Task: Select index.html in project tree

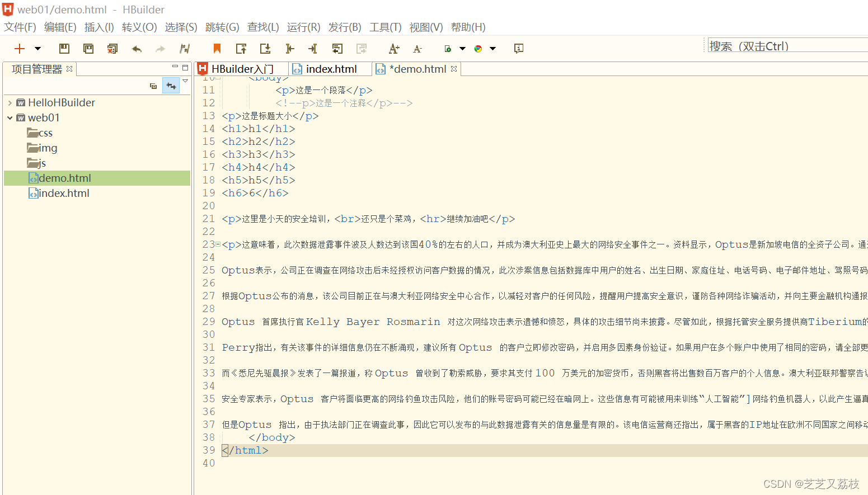Action: pyautogui.click(x=59, y=194)
